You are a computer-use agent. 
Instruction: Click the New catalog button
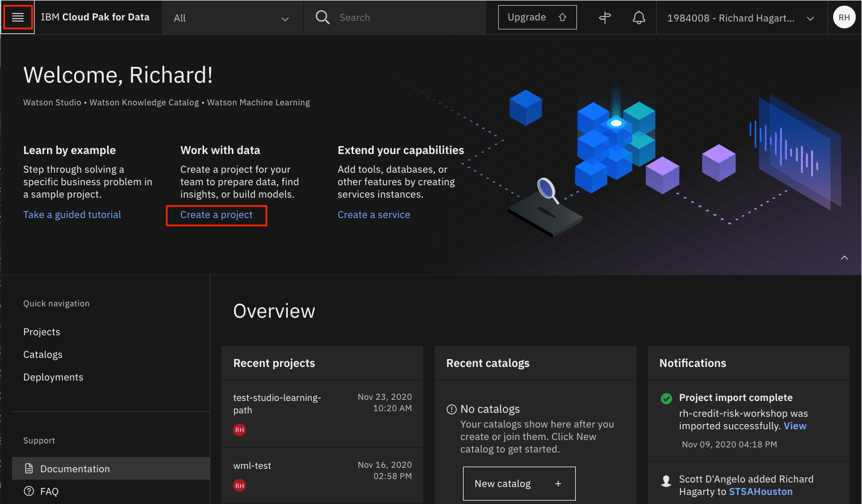519,484
